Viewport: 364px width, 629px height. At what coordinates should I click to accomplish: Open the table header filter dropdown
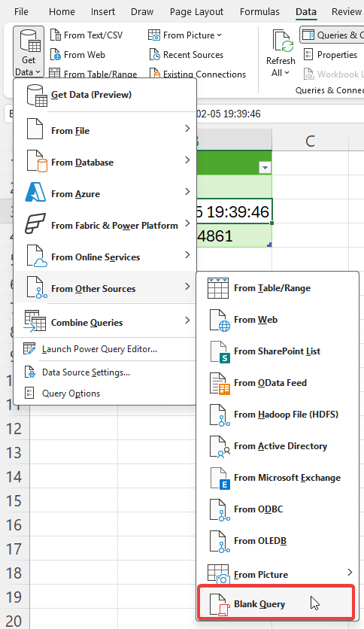pos(265,167)
